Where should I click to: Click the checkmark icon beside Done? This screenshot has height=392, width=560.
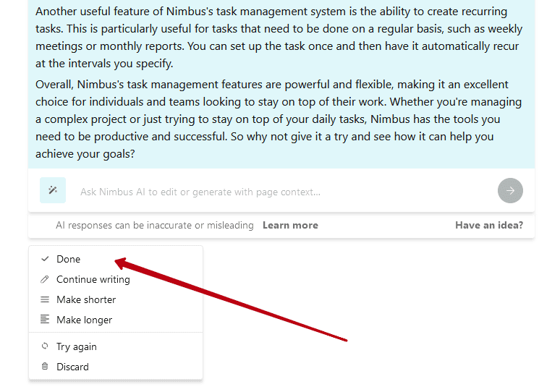[45, 259]
